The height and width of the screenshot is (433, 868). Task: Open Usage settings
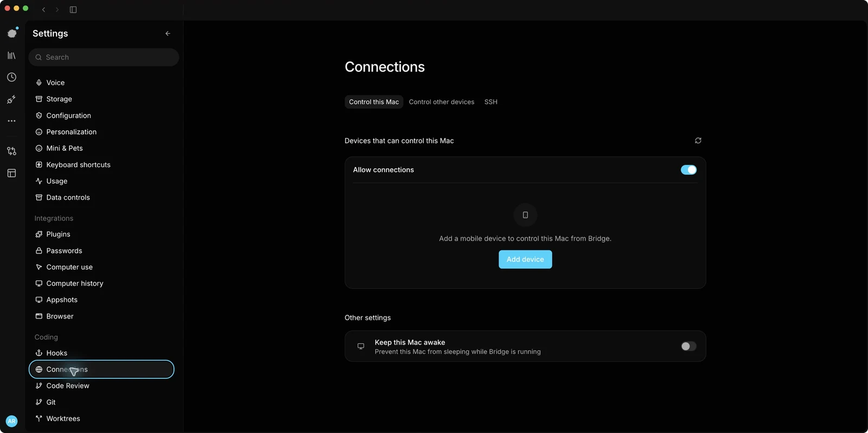(x=101, y=181)
